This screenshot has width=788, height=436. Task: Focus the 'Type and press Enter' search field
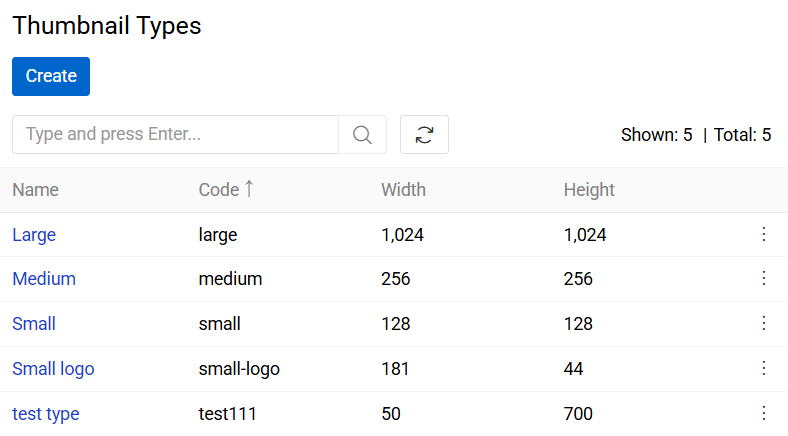175,134
